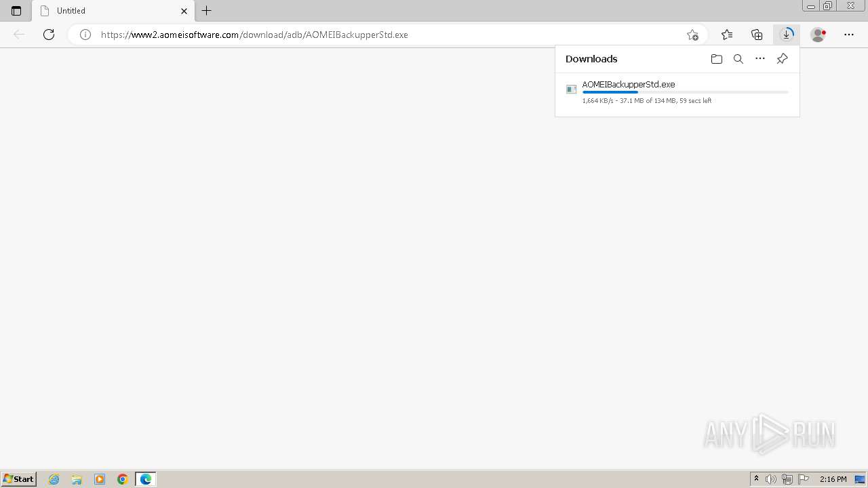Click the download speed status text

point(647,101)
